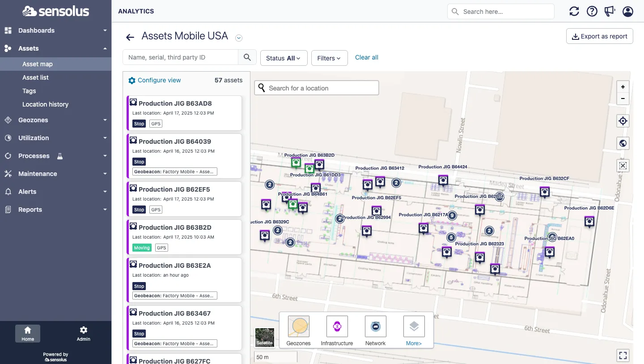Click the announcements megaphone icon
The width and height of the screenshot is (644, 364).
click(x=610, y=12)
